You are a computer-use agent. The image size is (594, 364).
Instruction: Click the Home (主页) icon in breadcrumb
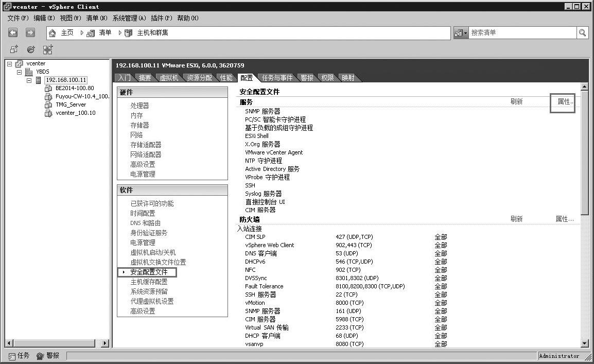click(52, 33)
